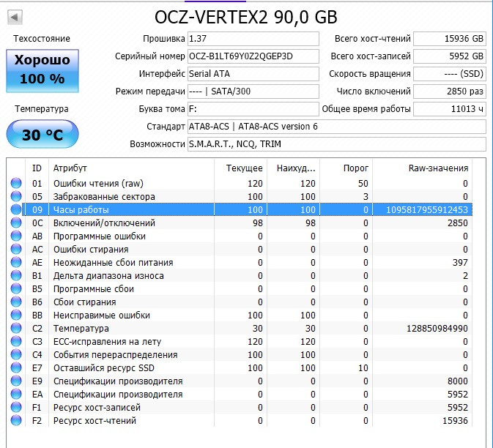Click the rotation speed field ---- (SSD)
The width and height of the screenshot is (493, 448).
[450, 74]
